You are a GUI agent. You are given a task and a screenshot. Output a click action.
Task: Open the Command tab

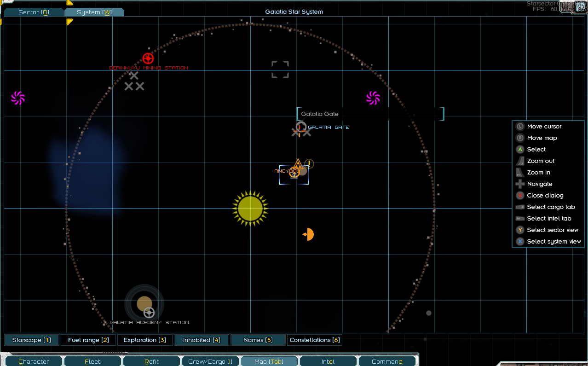[x=387, y=361]
